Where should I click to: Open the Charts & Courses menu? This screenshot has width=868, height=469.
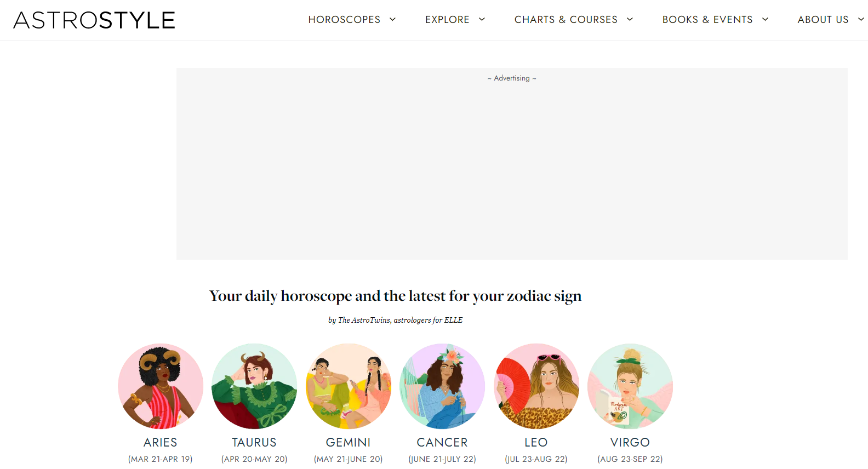pyautogui.click(x=566, y=20)
